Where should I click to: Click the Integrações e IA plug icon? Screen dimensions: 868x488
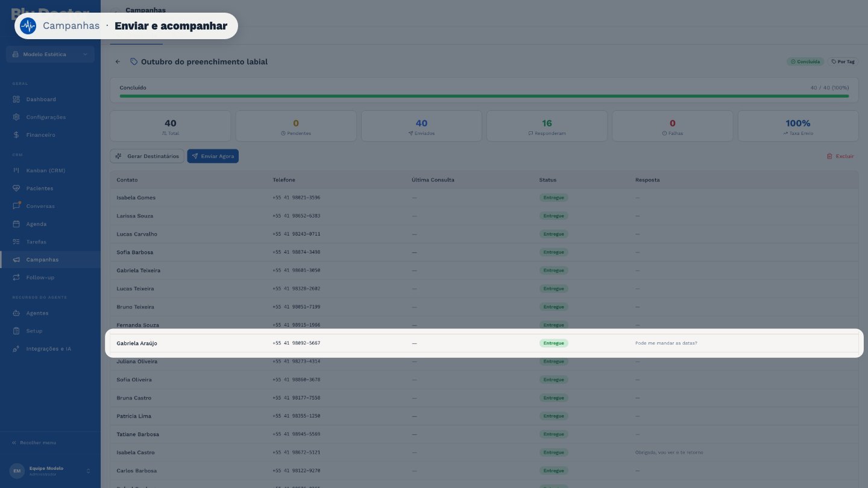pyautogui.click(x=16, y=349)
